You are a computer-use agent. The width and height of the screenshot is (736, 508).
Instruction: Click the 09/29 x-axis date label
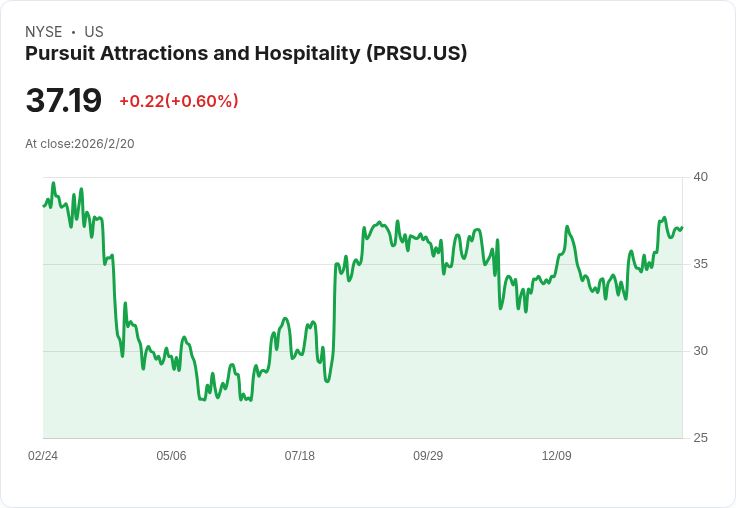point(428,455)
